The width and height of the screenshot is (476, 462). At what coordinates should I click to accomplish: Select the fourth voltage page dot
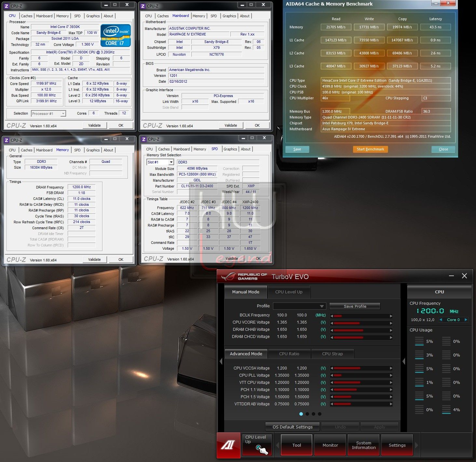(320, 414)
